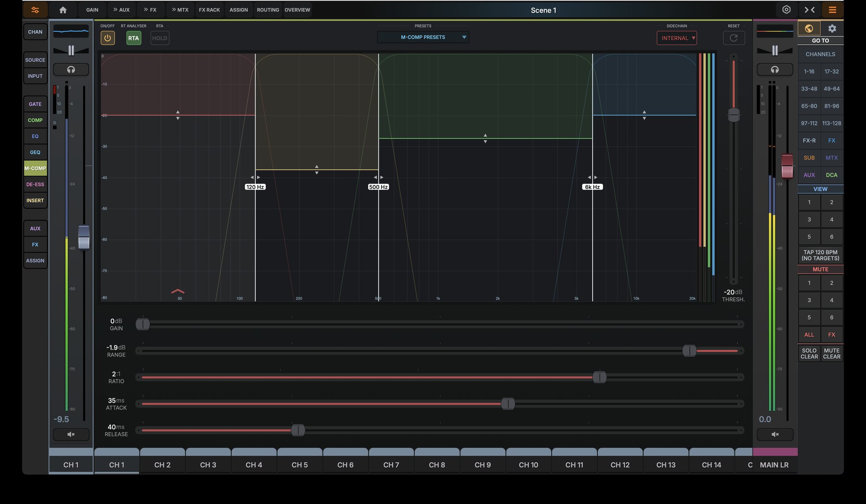Click the SOLO CLEAR button

point(809,353)
